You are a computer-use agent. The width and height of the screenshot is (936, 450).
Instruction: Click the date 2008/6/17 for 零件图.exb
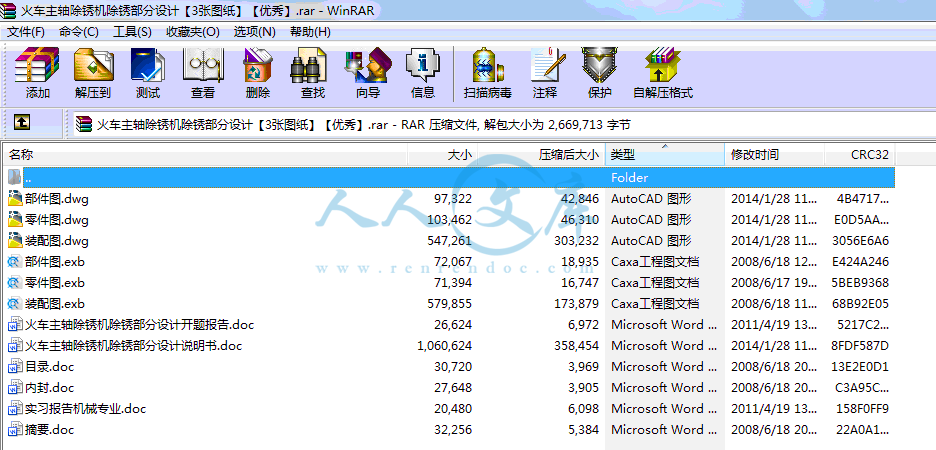(x=774, y=282)
